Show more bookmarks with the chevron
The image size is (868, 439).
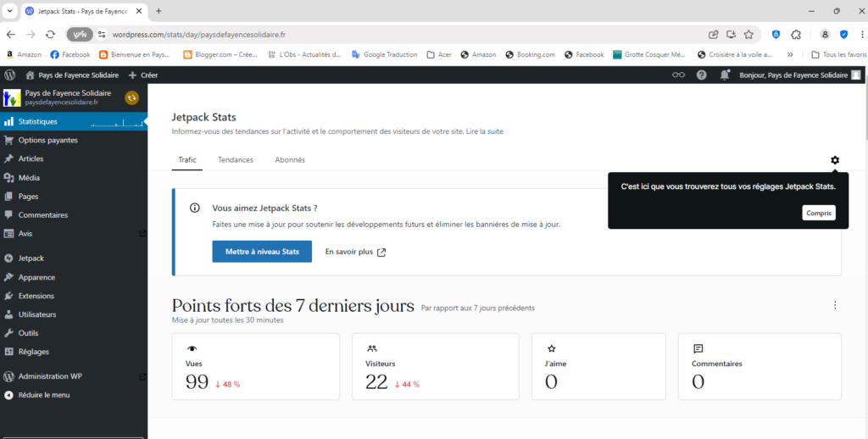(790, 54)
